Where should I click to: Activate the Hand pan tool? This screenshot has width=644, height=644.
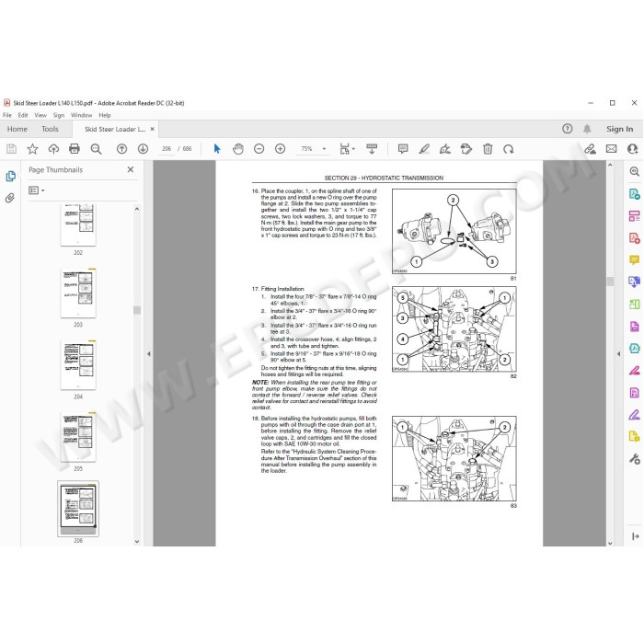(238, 149)
